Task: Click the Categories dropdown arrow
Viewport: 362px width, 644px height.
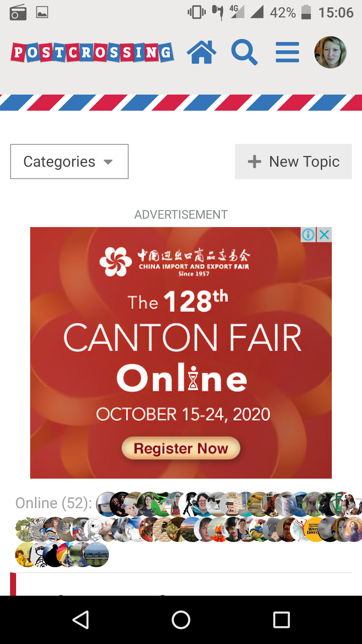Action: (108, 162)
